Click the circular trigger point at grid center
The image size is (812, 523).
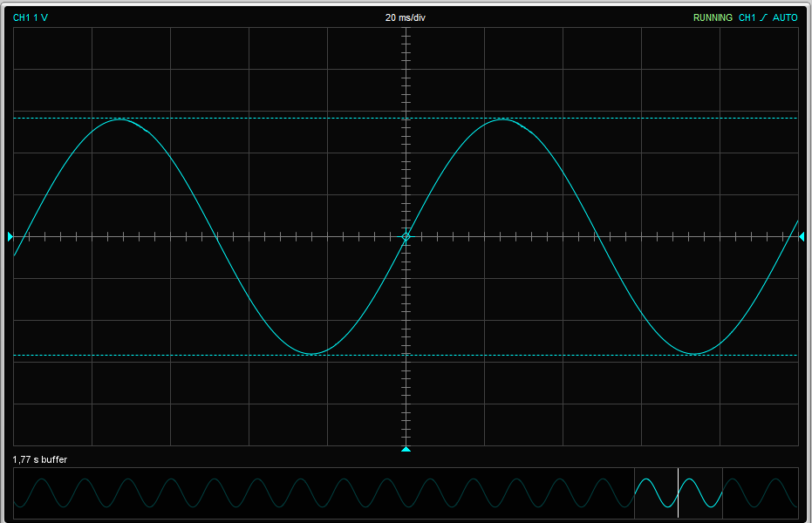(406, 236)
